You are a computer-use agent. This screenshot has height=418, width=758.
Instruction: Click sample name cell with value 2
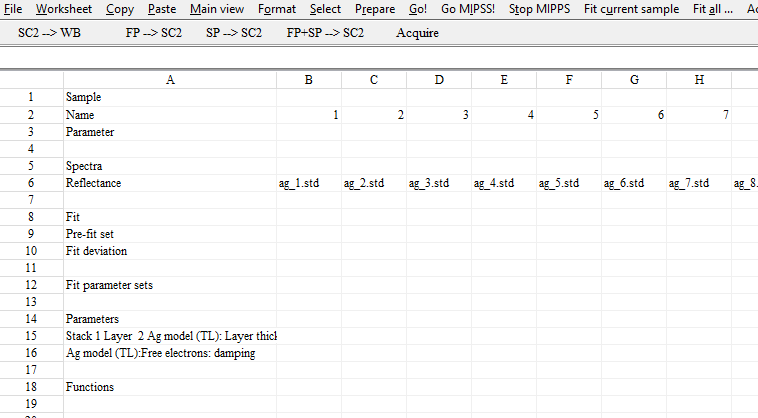click(374, 115)
